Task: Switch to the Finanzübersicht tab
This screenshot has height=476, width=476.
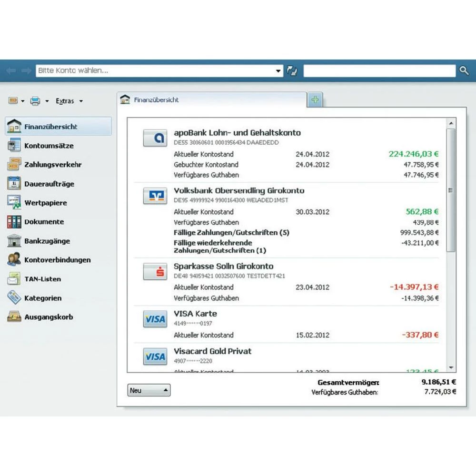Action: click(156, 100)
